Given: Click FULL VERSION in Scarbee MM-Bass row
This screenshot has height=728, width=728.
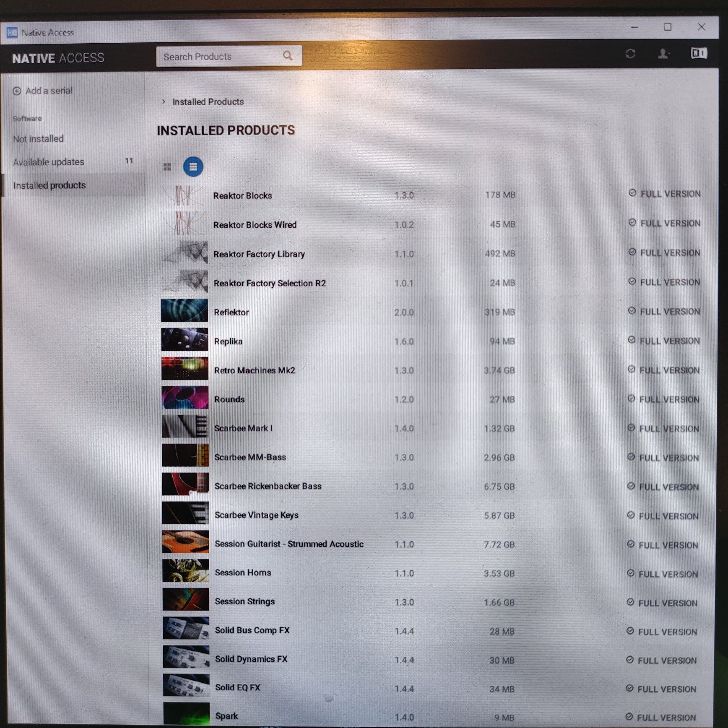Looking at the screenshot, I should pos(669,458).
